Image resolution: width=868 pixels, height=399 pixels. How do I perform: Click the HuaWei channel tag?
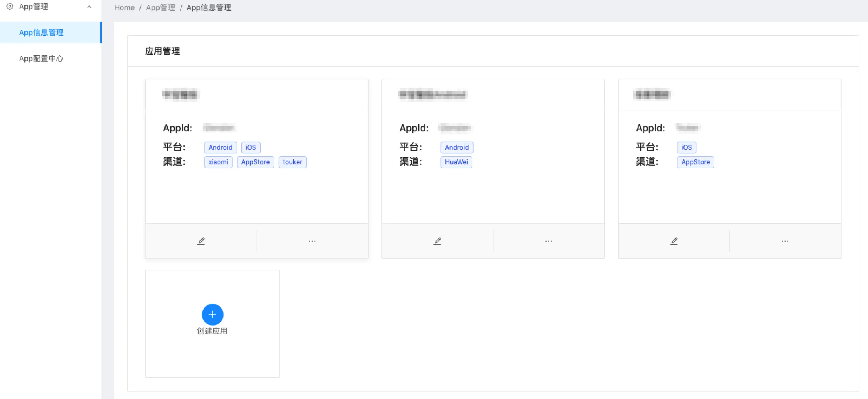coord(456,162)
